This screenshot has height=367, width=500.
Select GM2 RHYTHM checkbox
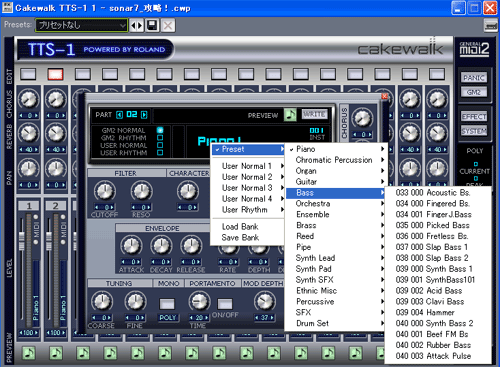point(160,138)
